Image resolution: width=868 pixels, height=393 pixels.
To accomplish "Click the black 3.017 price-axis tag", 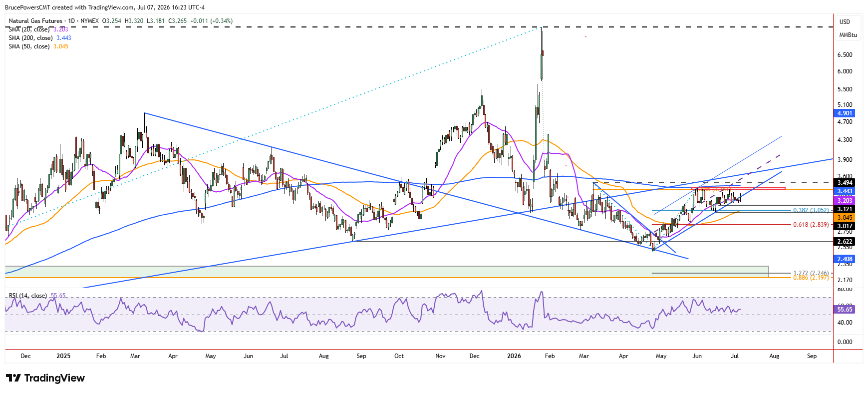I will (x=845, y=226).
